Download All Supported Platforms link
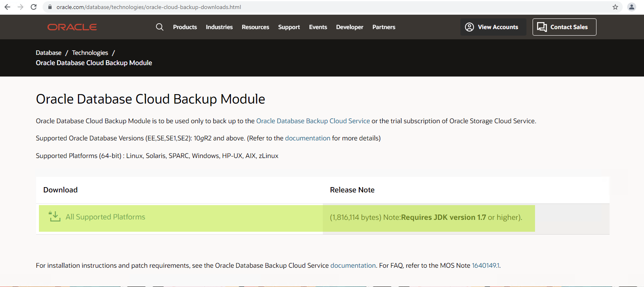Viewport: 644px width, 287px height. pyautogui.click(x=105, y=217)
